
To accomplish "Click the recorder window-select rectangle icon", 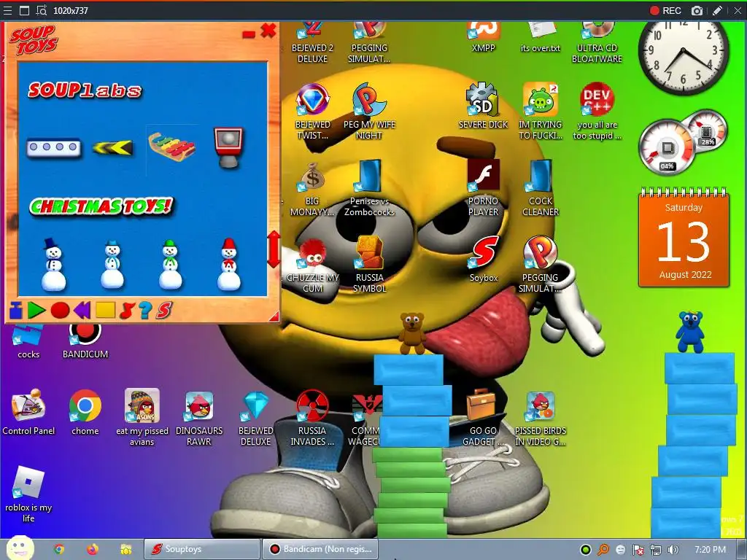I will 24,10.
